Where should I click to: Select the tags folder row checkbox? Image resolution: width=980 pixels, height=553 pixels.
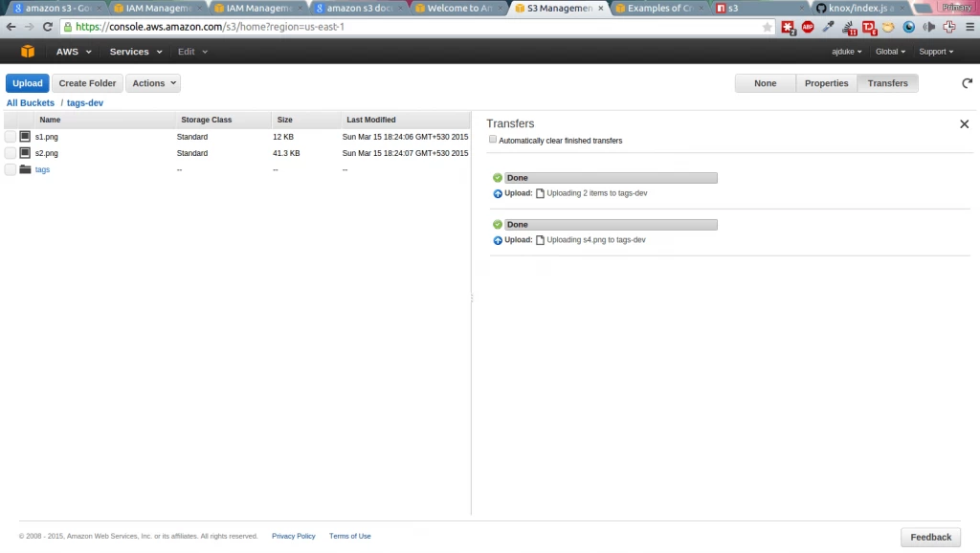tap(10, 169)
